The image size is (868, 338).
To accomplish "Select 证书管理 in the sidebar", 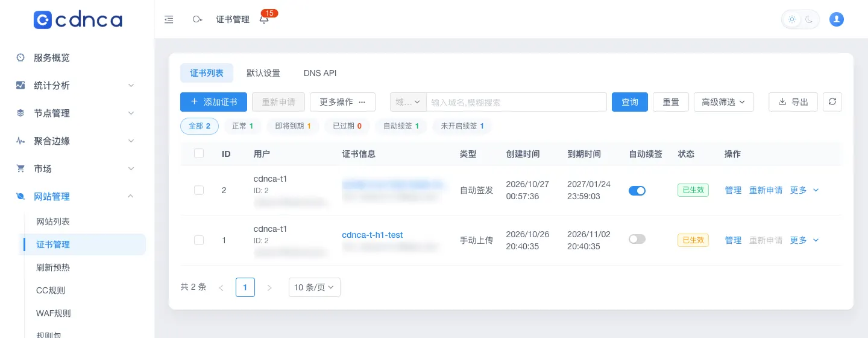I will [x=84, y=244].
